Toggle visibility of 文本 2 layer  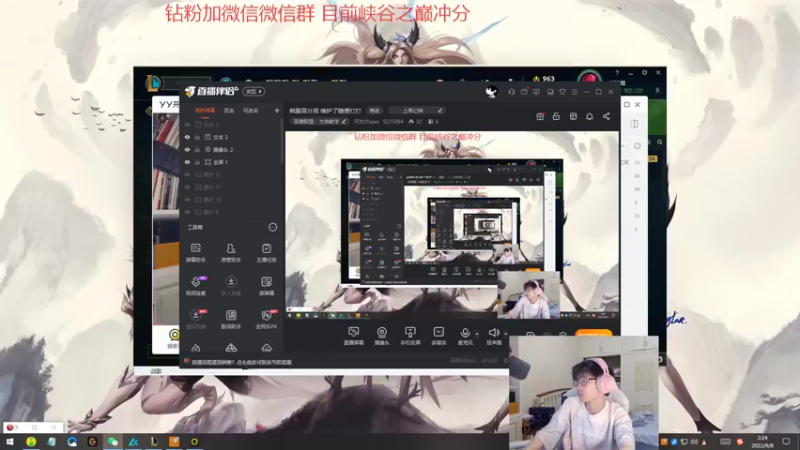point(187,137)
